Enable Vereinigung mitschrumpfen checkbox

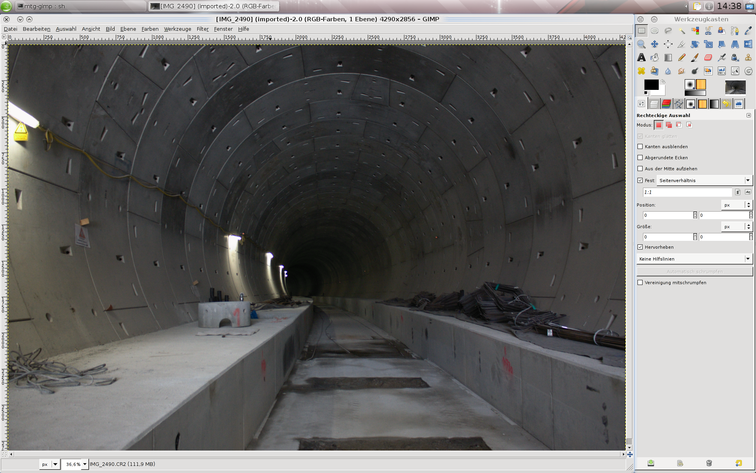(x=640, y=283)
